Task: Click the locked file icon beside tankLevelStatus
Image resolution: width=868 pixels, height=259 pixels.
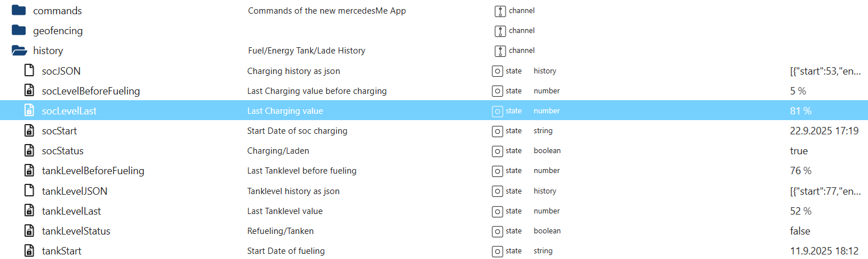Action: click(x=28, y=231)
